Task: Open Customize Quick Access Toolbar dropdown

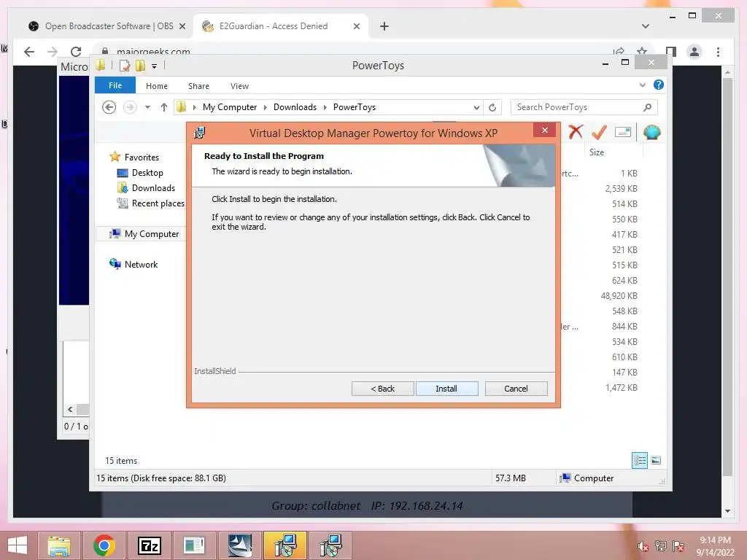Action: pos(155,66)
